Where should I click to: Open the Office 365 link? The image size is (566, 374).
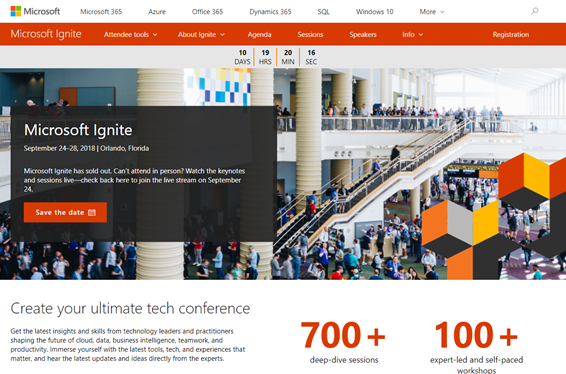207,12
